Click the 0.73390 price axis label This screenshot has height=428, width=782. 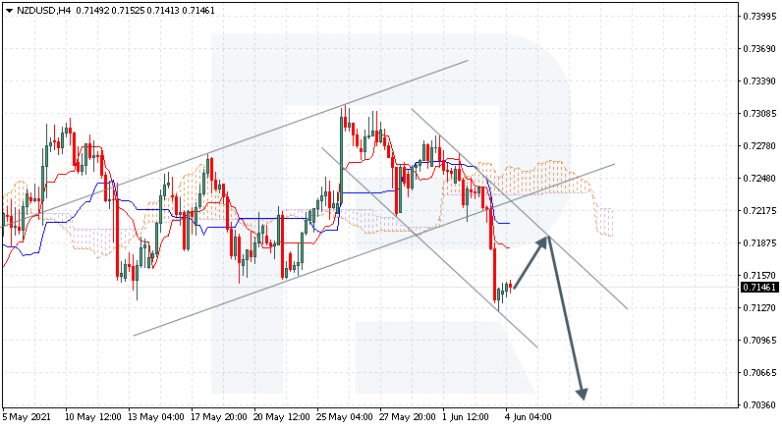[x=760, y=81]
